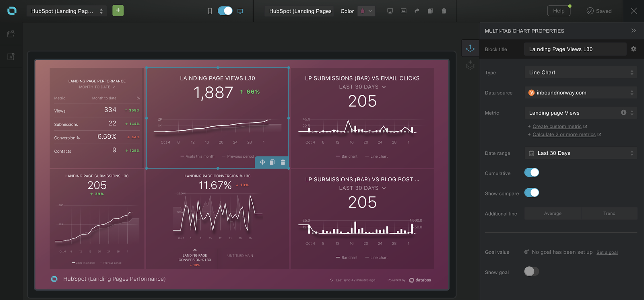
Task: Enable the Show goal switch
Action: tap(531, 271)
